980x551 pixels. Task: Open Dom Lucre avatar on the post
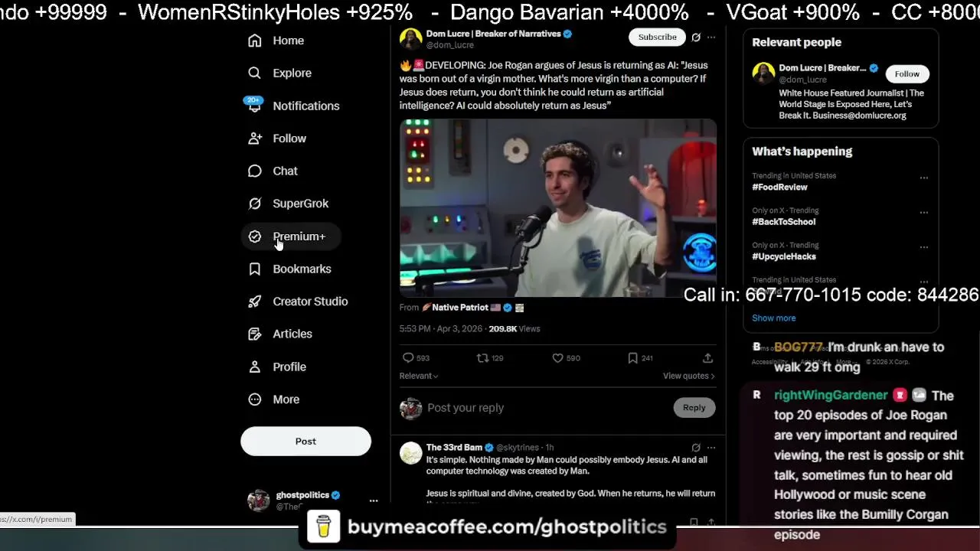(410, 39)
